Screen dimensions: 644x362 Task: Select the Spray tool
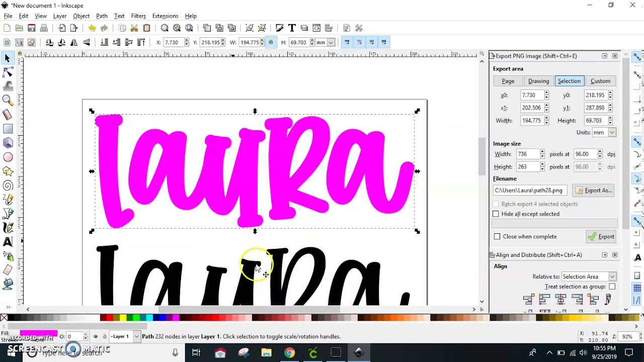8,256
